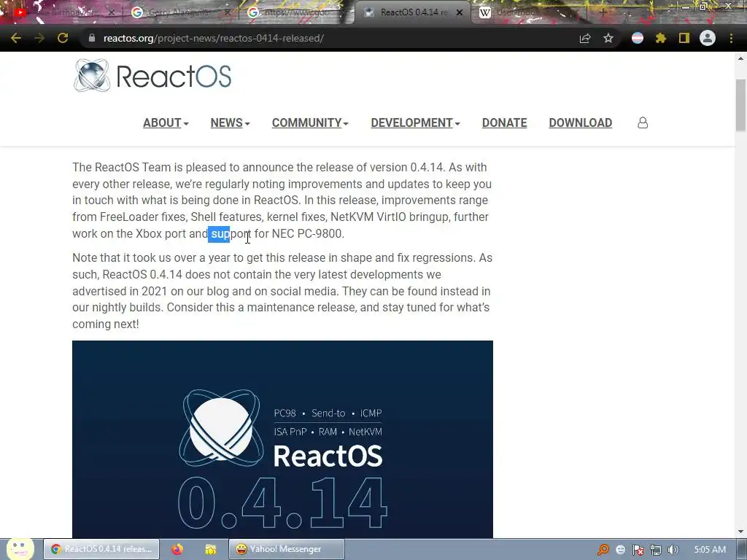Expand the ABOUT dropdown menu
This screenshot has height=560, width=747.
[x=166, y=122]
